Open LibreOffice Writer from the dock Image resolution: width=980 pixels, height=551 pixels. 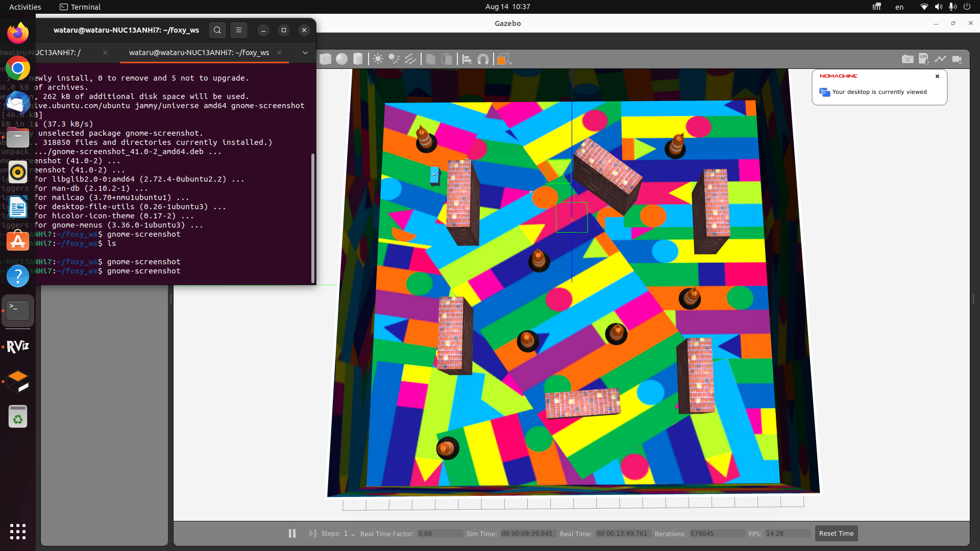point(18,207)
